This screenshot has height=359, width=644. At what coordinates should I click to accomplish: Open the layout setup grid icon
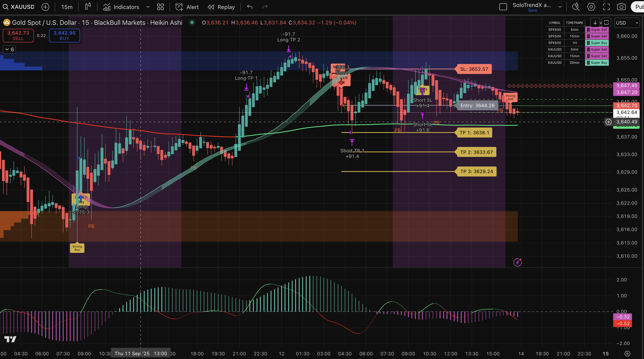[x=160, y=7]
